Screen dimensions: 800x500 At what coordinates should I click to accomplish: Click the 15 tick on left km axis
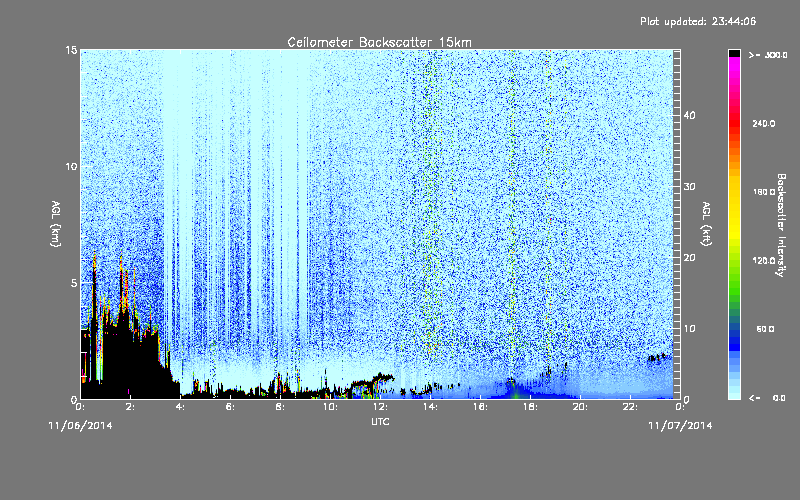(71, 50)
